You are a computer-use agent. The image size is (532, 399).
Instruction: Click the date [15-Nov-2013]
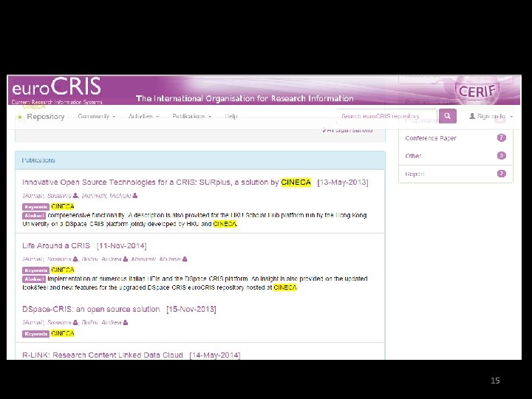[x=191, y=309]
